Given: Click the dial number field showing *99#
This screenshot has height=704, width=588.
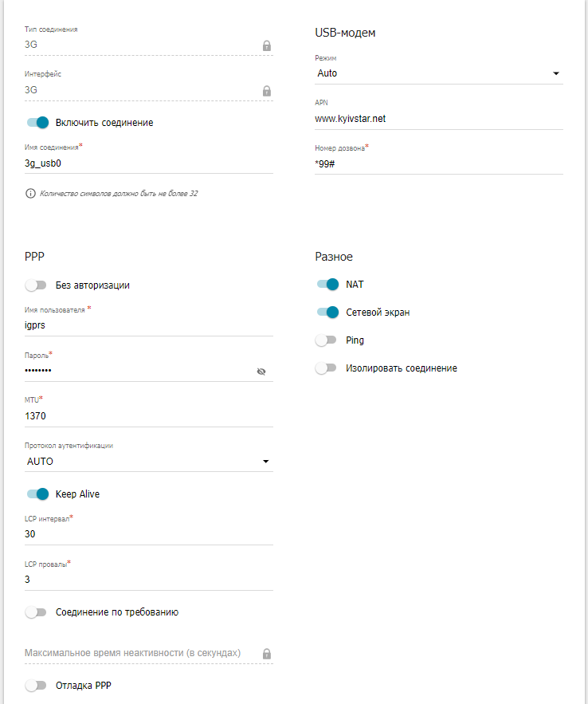Looking at the screenshot, I should pyautogui.click(x=438, y=163).
